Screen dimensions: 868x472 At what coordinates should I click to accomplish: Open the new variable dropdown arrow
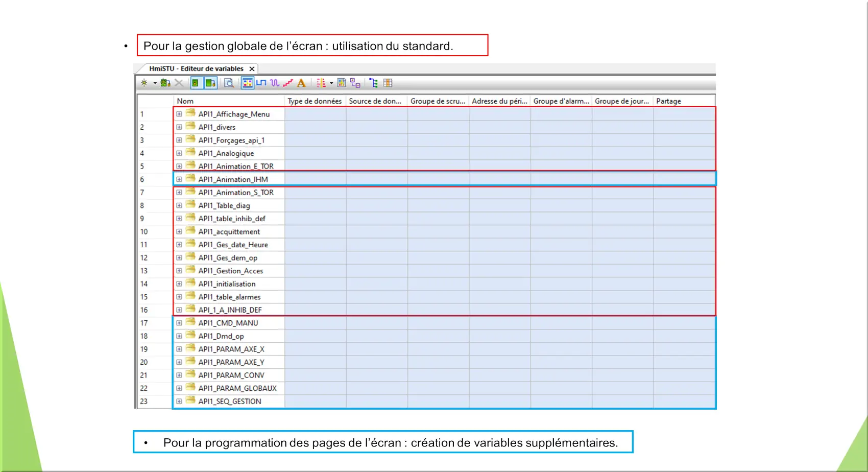[x=155, y=83]
